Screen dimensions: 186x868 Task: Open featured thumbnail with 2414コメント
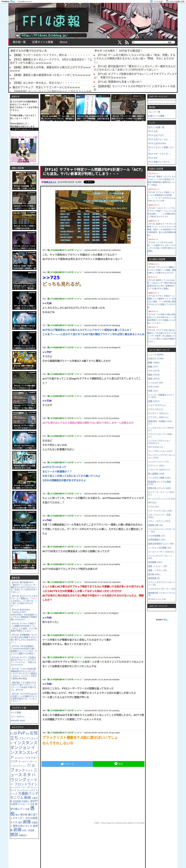[x=128, y=108]
